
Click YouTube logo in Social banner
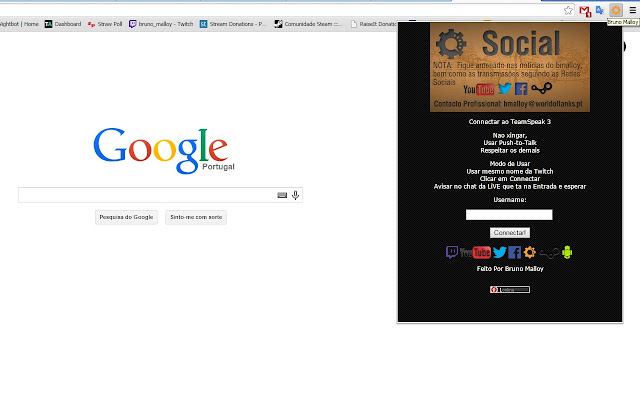[478, 89]
